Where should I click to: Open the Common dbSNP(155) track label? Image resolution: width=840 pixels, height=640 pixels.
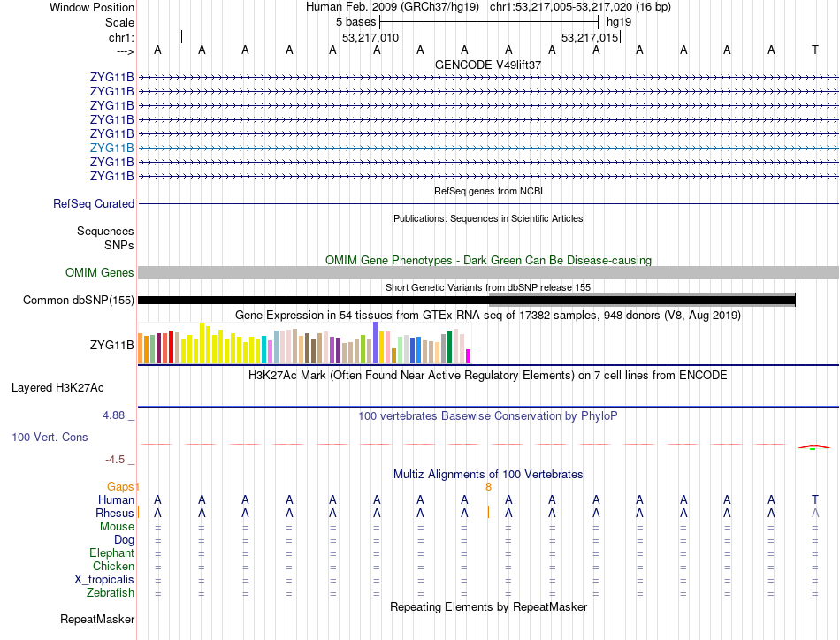(79, 300)
